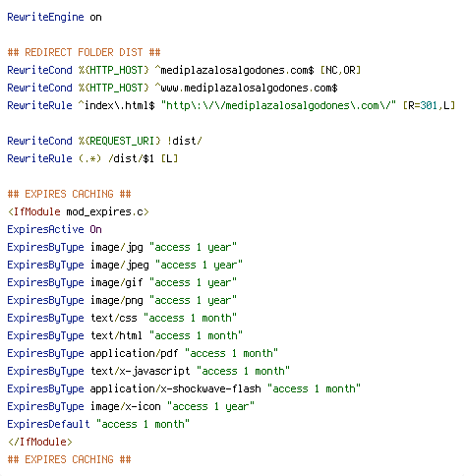Click the /dist/$1 rewrite target
The height and width of the screenshot is (476, 464).
pos(131,158)
